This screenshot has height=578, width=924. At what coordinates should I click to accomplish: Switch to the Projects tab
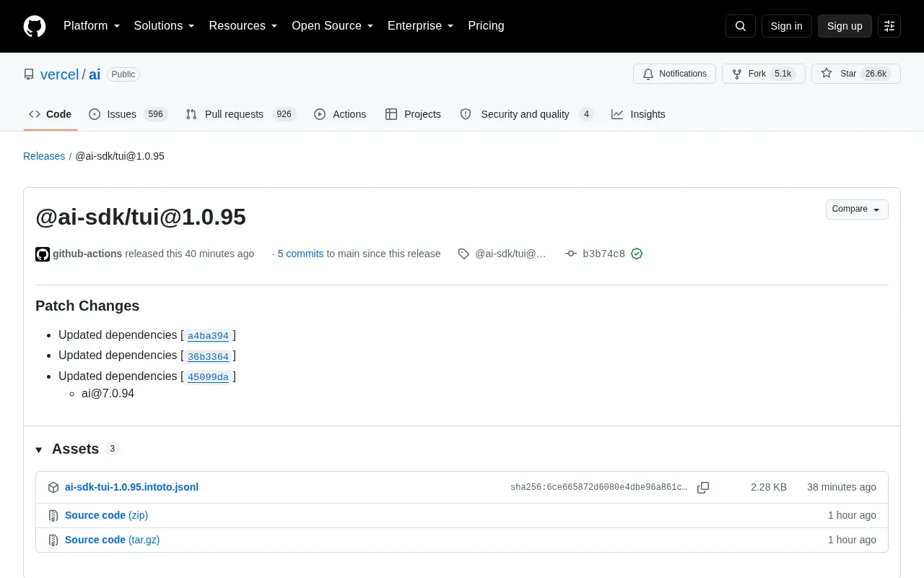(413, 114)
